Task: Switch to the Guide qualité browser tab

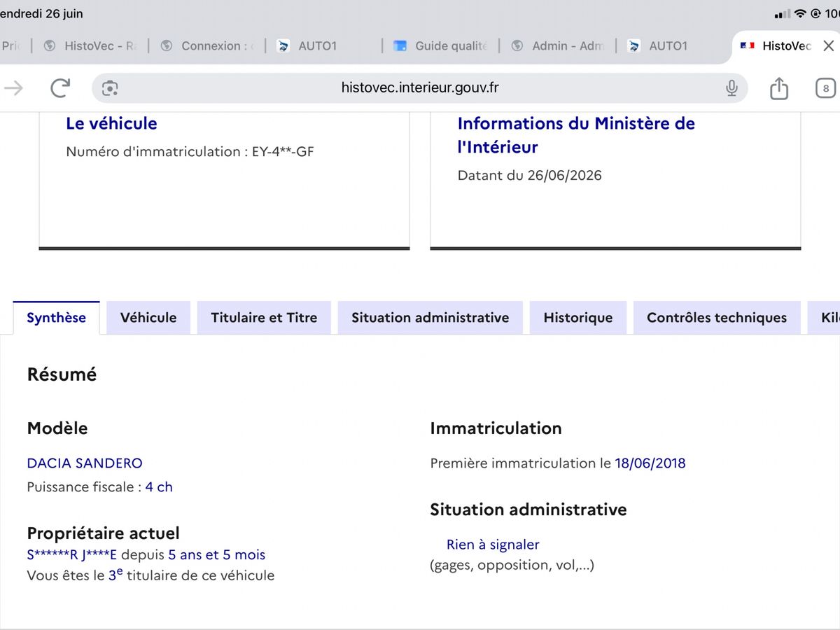Action: click(440, 46)
